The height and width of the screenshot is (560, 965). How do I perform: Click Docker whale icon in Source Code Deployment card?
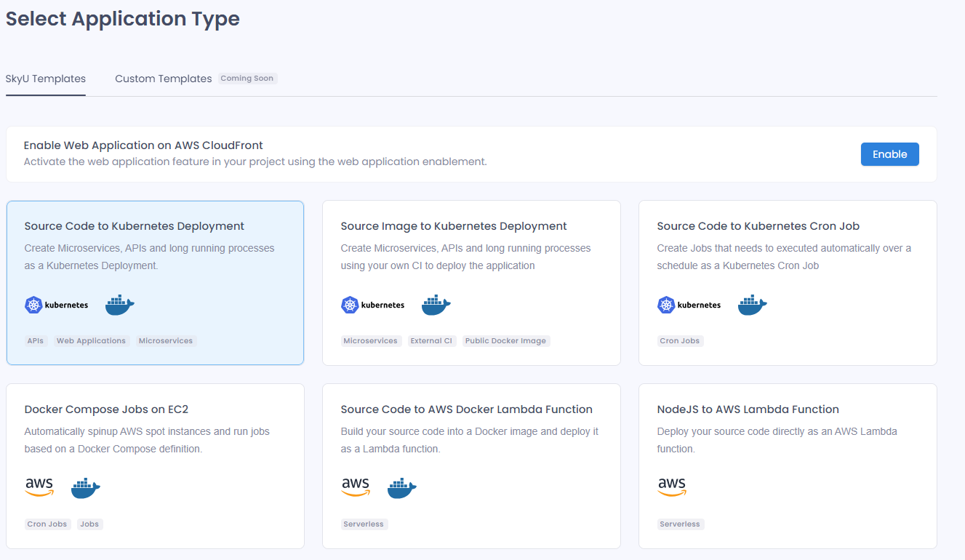120,305
